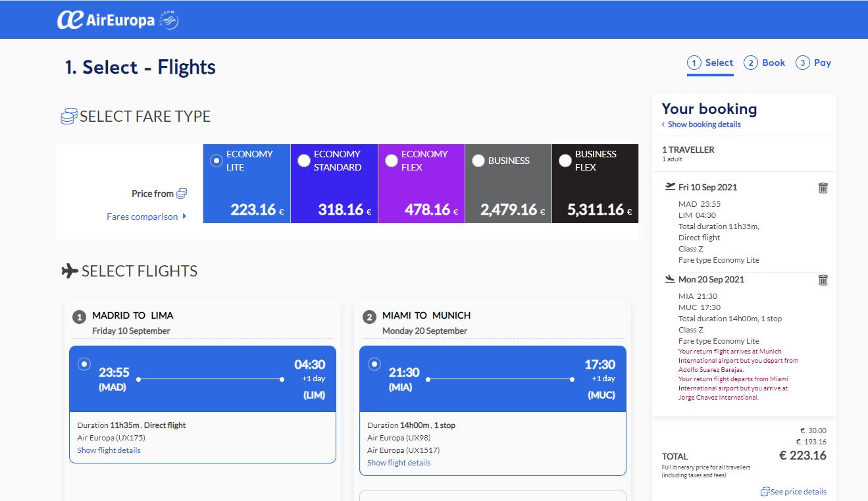Click the departing plane icon for Fri 10 Sep

(x=671, y=187)
